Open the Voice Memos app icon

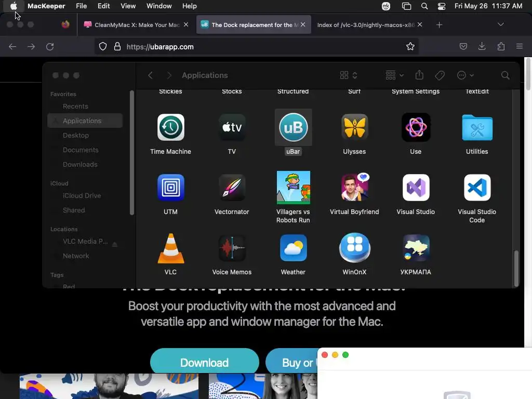coord(232,248)
